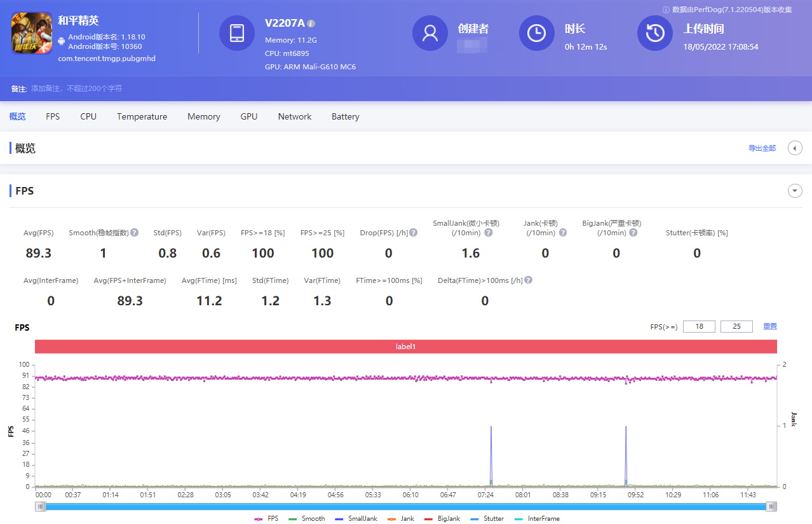Click the FPS threshold field showing 18
Viewport: 812px width, 524px height.
(x=699, y=326)
